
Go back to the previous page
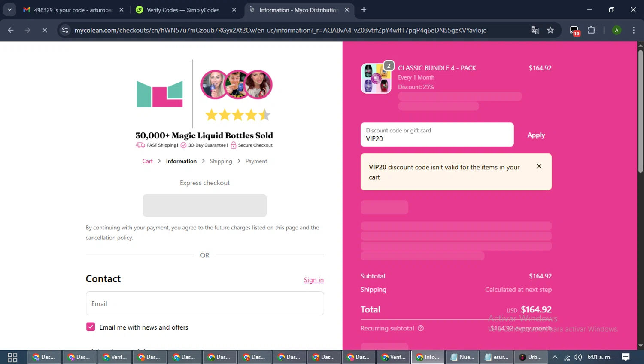11,30
